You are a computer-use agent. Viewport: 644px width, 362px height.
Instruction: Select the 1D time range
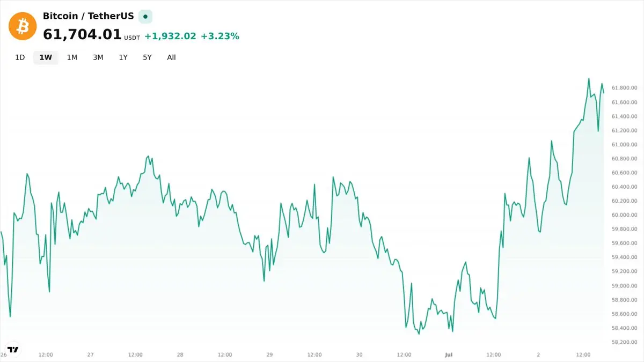pos(20,57)
